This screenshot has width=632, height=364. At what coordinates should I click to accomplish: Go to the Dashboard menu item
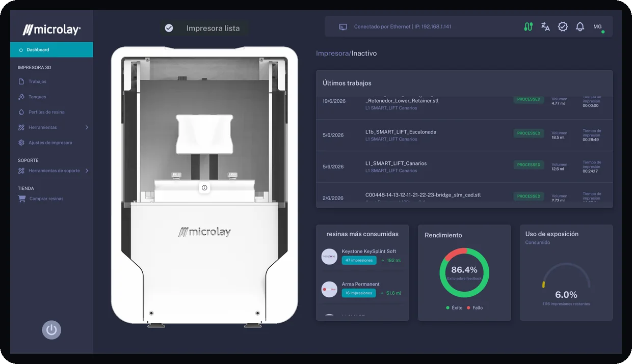(x=51, y=50)
